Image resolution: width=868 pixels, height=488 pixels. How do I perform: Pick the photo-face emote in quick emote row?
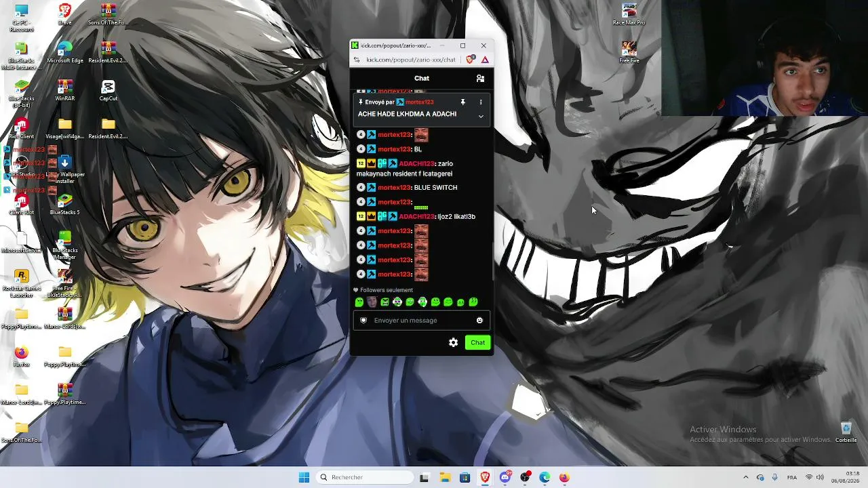click(x=372, y=302)
